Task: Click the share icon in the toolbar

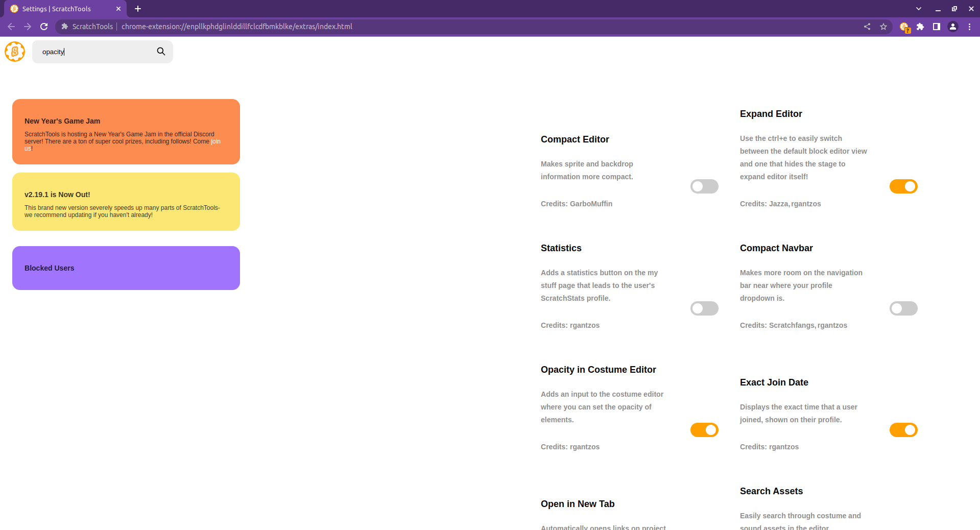Action: [867, 27]
